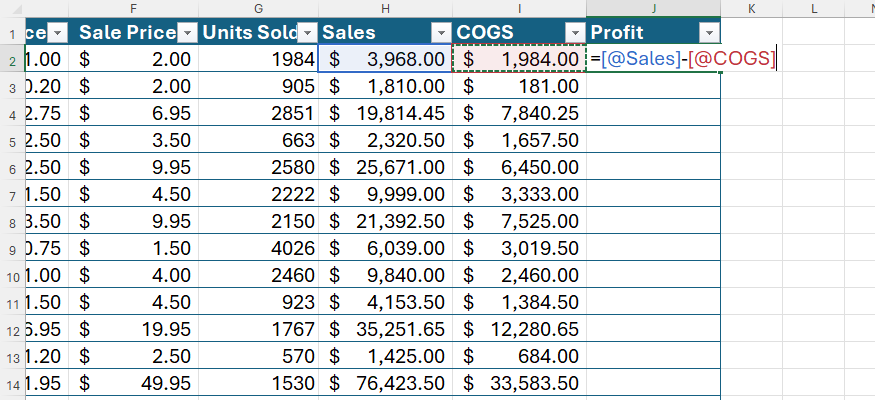Image resolution: width=875 pixels, height=400 pixels.
Task: Click Sales cell showing 9,999.00
Action: 385,194
